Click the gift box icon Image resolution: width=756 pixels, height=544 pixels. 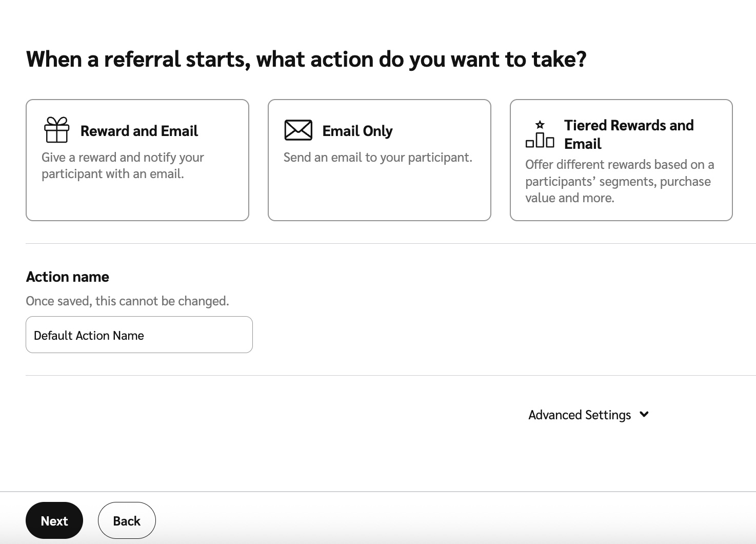point(56,130)
